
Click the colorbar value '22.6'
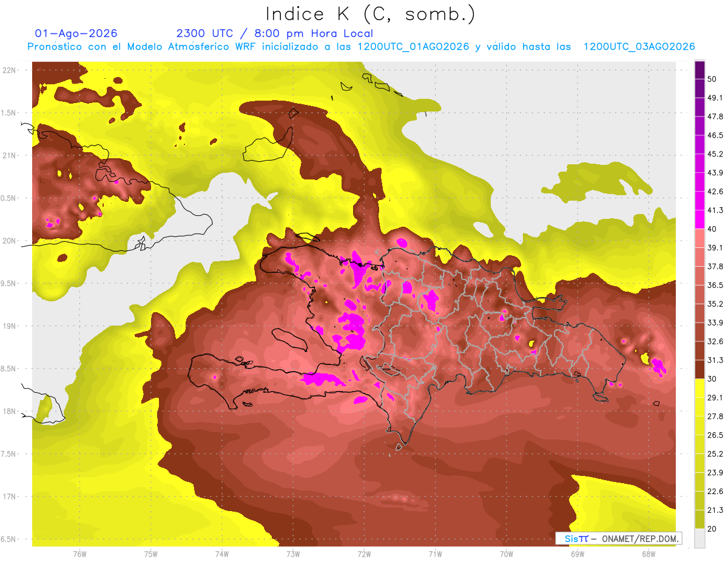(x=715, y=491)
